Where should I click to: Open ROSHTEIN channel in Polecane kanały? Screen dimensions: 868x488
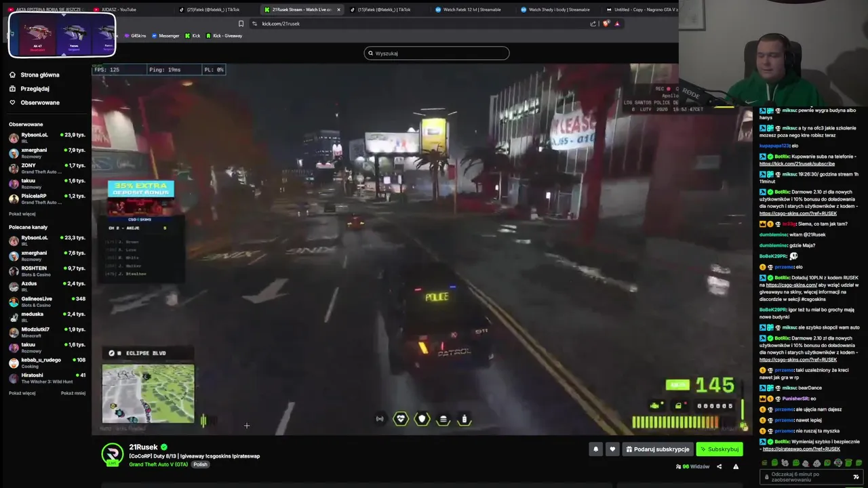[x=47, y=270]
